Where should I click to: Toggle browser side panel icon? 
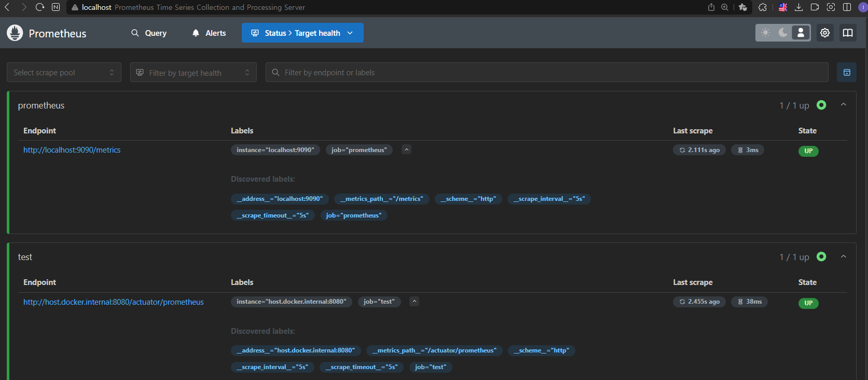847,7
